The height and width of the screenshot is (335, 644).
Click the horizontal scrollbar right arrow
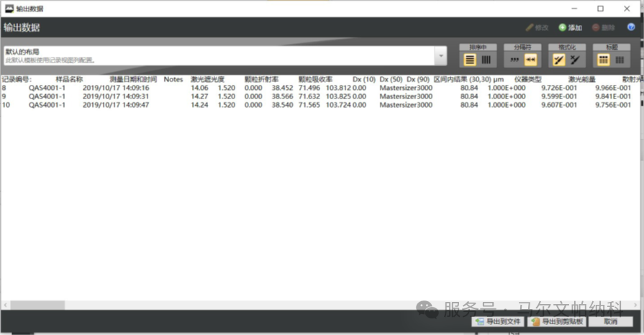[635, 305]
